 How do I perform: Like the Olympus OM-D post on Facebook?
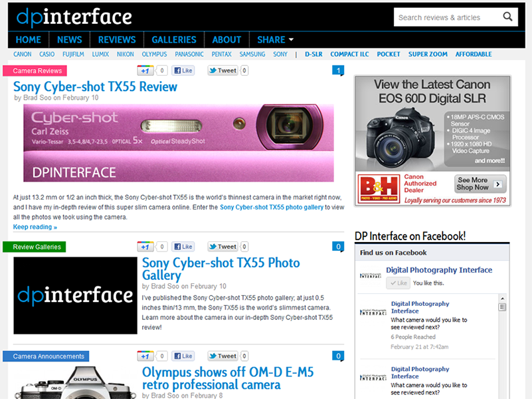(183, 356)
